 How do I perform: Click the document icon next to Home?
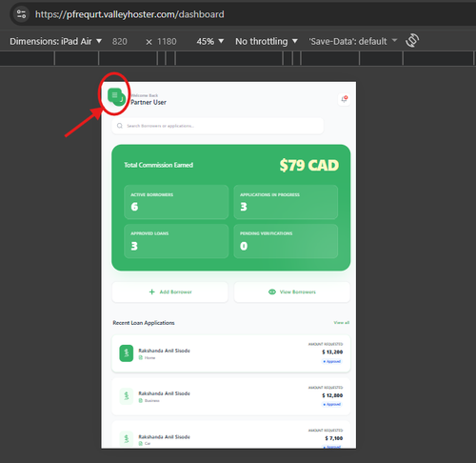(x=141, y=358)
